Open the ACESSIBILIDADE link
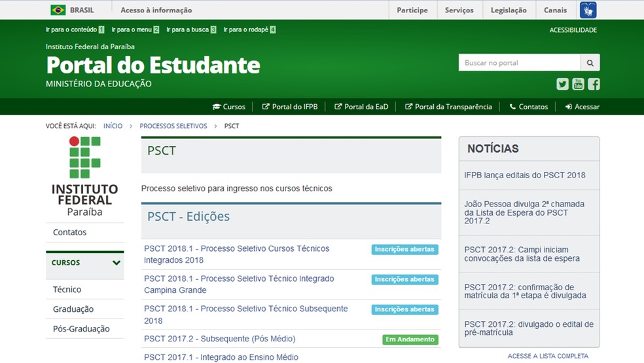The image size is (644, 363). point(573,30)
